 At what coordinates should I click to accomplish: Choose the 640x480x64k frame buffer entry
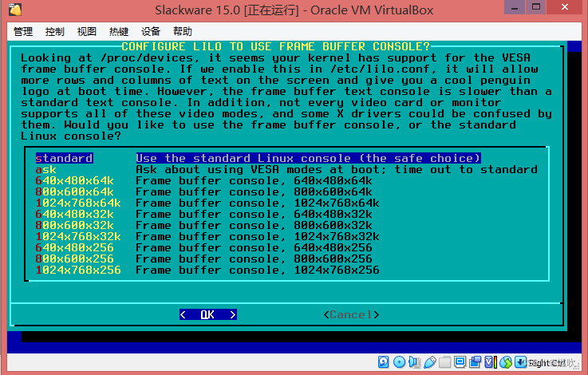(x=203, y=181)
